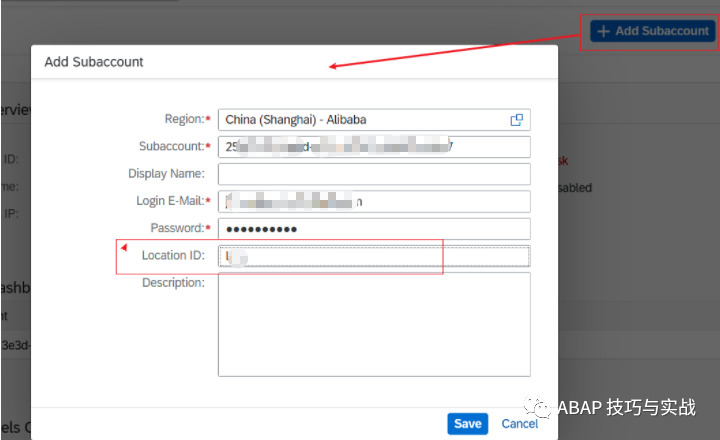Save the new subaccount

(x=467, y=423)
